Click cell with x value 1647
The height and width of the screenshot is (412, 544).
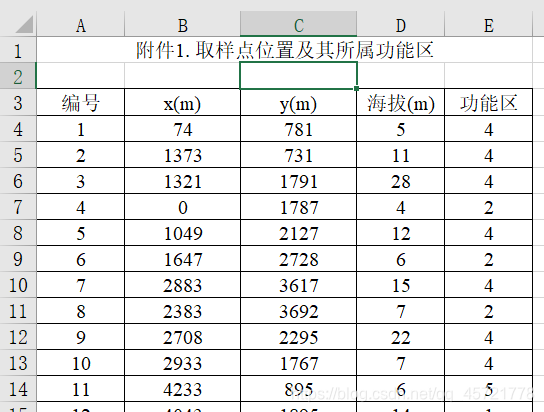tap(182, 258)
